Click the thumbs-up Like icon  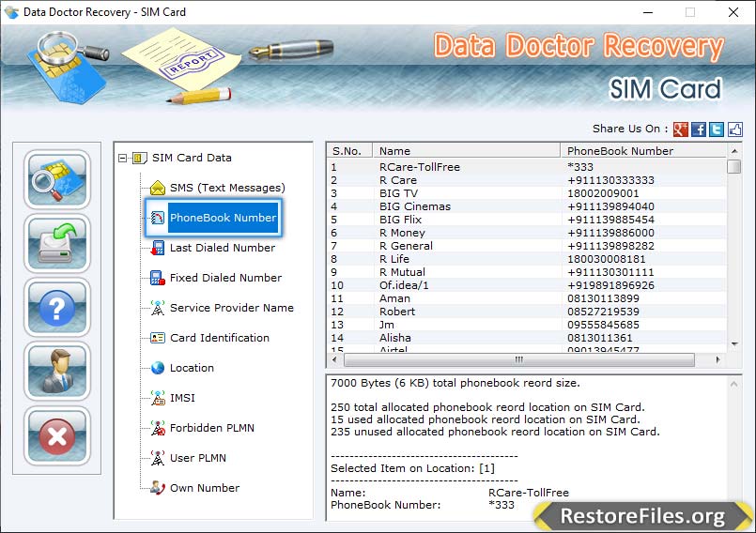tap(734, 129)
